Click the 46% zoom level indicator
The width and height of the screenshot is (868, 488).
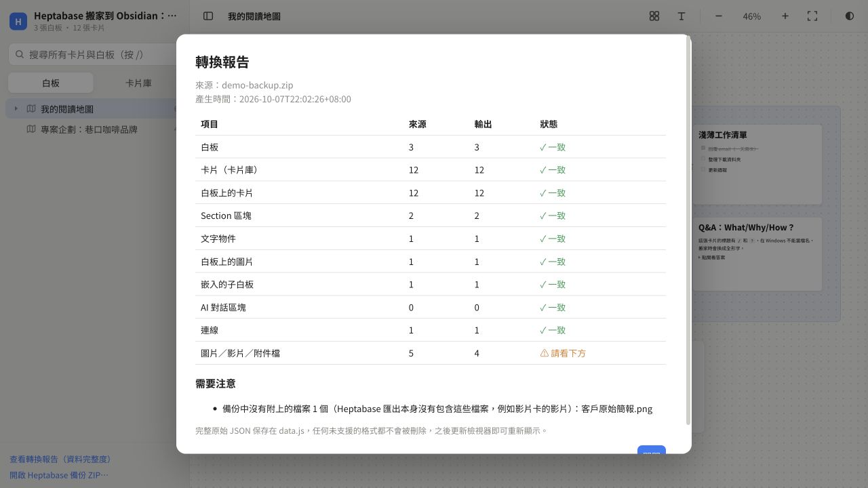click(x=752, y=16)
